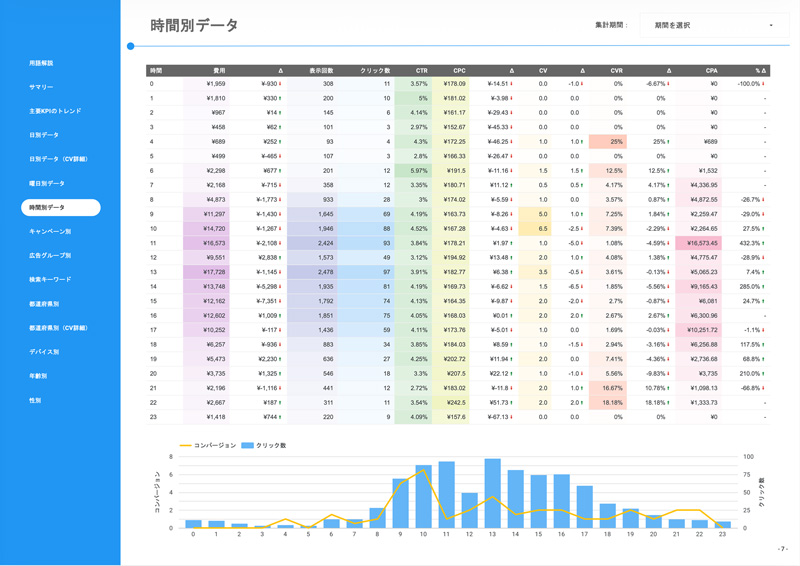Open the 検索キーワード report page
The width and height of the screenshot is (800, 566).
click(x=50, y=279)
